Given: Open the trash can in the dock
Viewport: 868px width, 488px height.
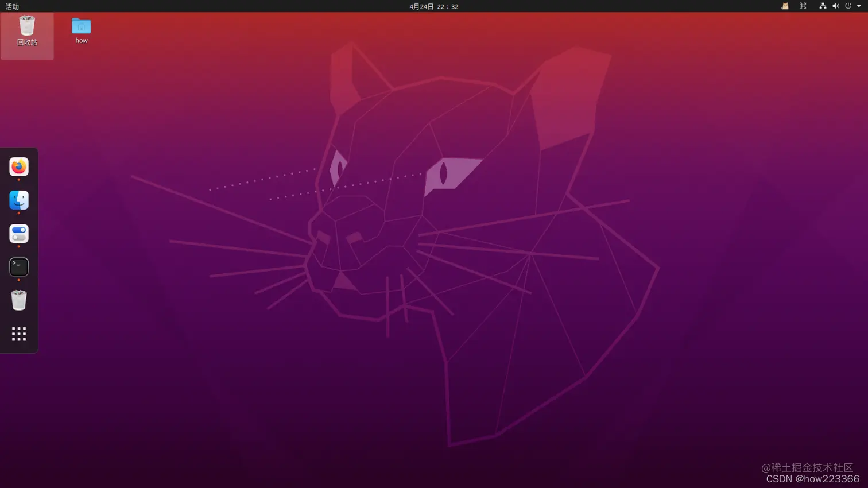Looking at the screenshot, I should (x=19, y=300).
